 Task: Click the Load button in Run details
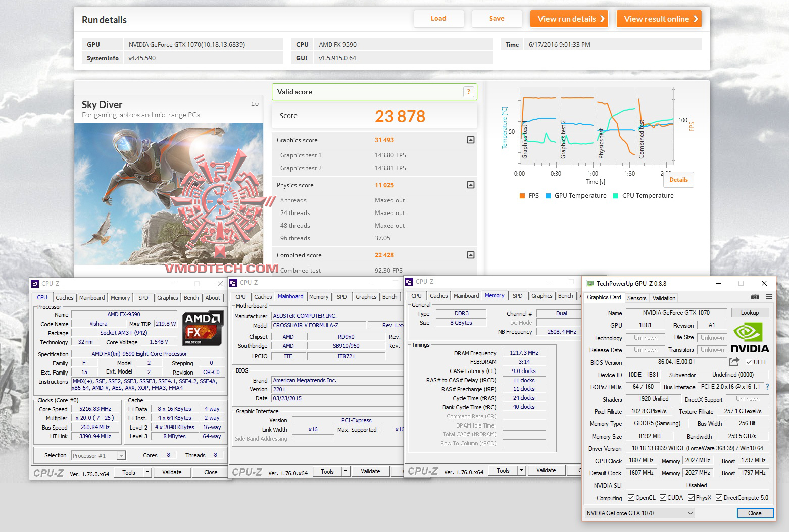click(x=438, y=19)
